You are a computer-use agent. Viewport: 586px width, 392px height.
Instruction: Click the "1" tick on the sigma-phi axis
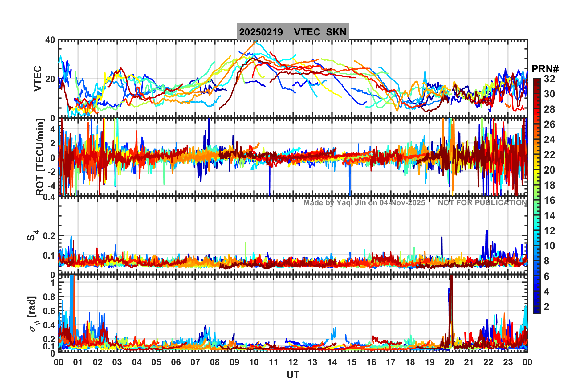pos(53,283)
